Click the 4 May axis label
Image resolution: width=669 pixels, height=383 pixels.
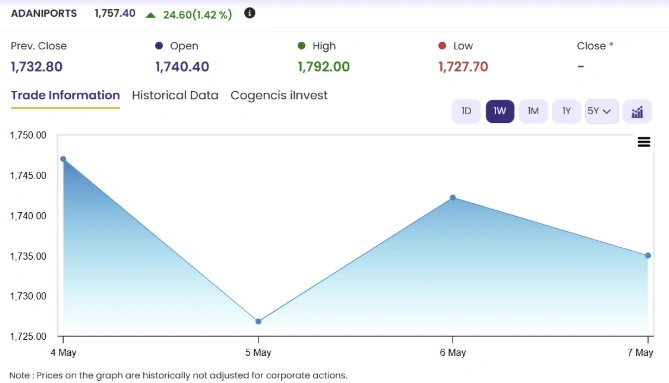click(x=63, y=353)
